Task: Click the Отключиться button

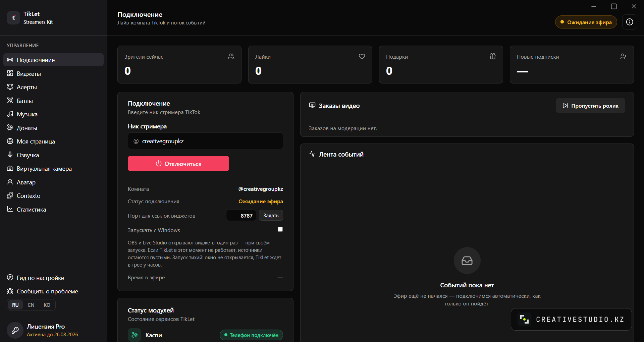Action: 178,164
